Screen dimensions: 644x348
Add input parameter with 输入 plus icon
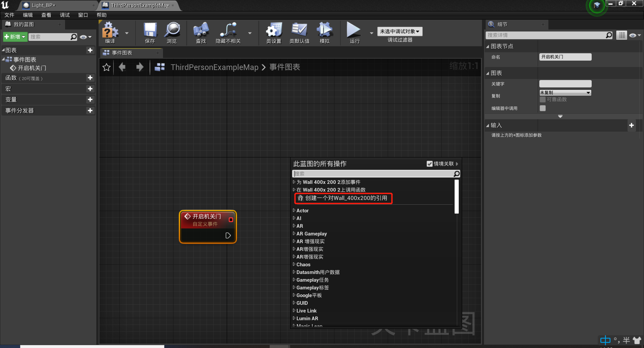click(x=632, y=125)
